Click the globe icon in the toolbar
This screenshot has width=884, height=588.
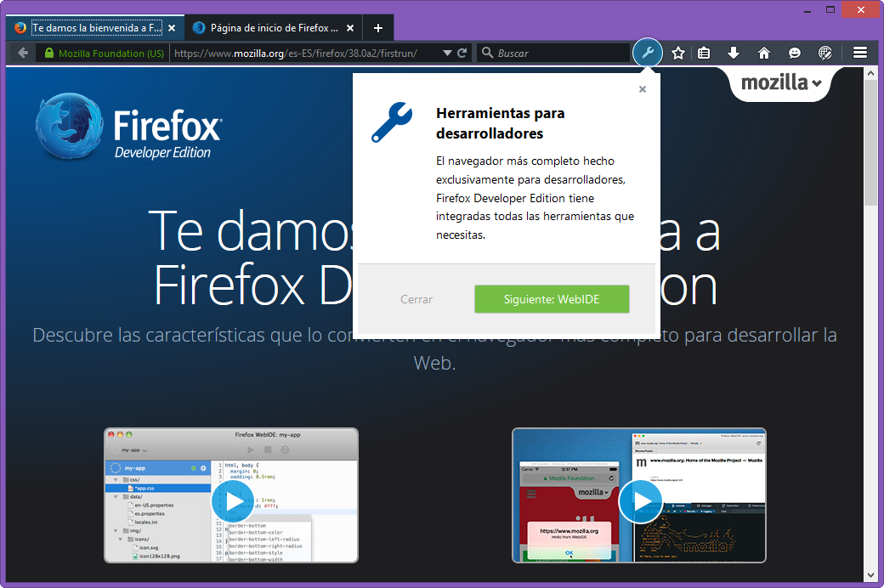pyautogui.click(x=824, y=53)
